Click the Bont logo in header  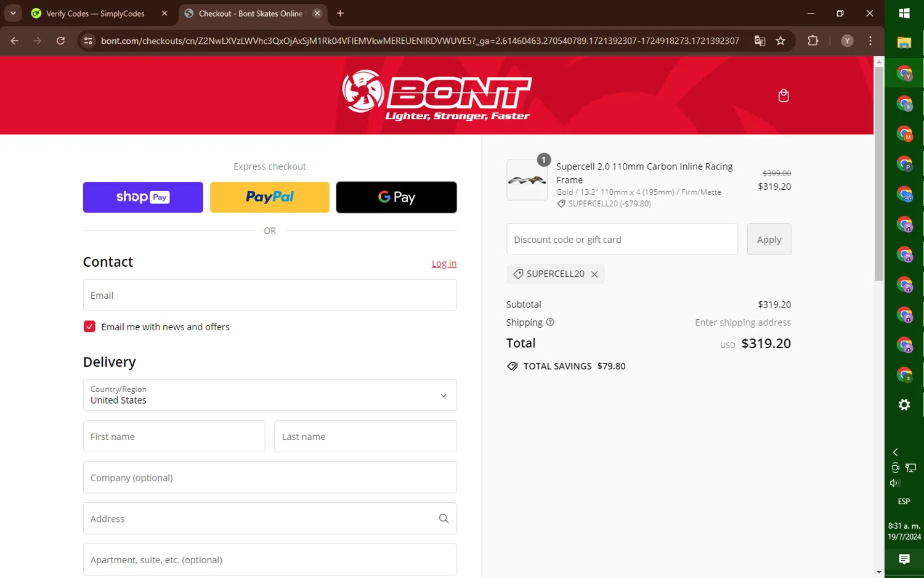437,95
